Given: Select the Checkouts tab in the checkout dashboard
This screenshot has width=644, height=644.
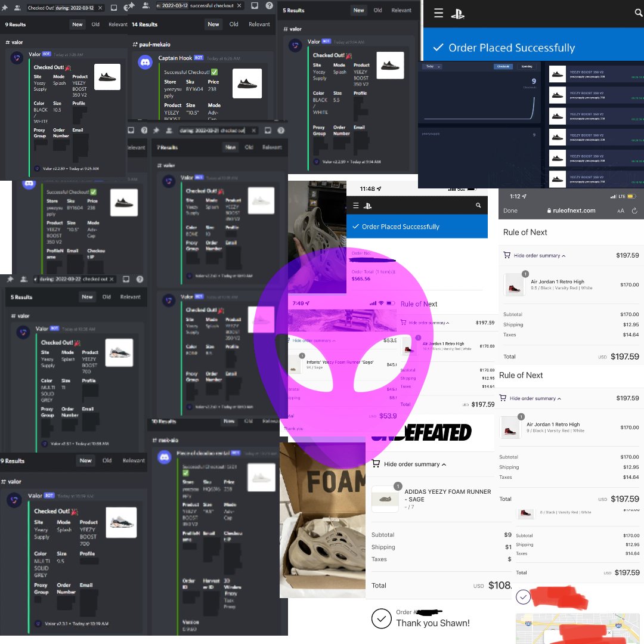Looking at the screenshot, I should (x=503, y=66).
